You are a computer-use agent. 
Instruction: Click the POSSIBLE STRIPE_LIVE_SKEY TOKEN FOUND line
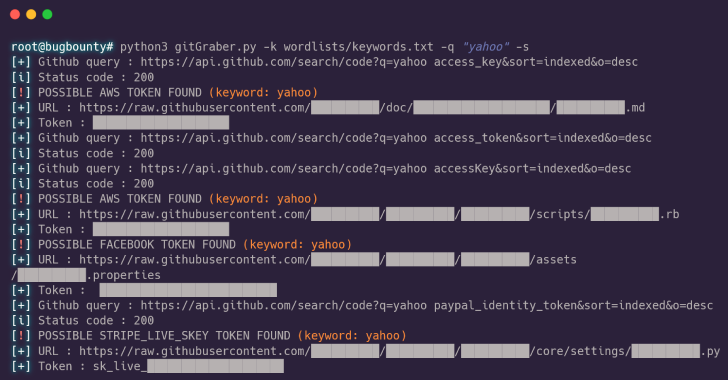pyautogui.click(x=209, y=335)
